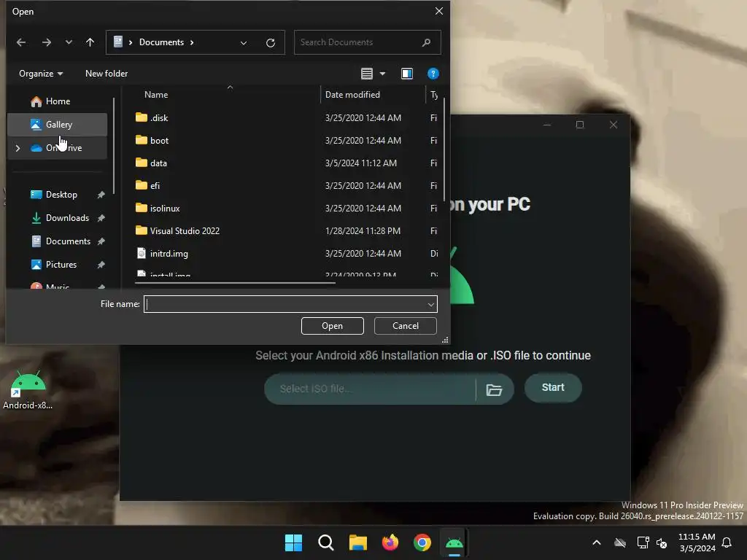Click the Select ISO file field
Screen dimensions: 747x560
[370, 389]
